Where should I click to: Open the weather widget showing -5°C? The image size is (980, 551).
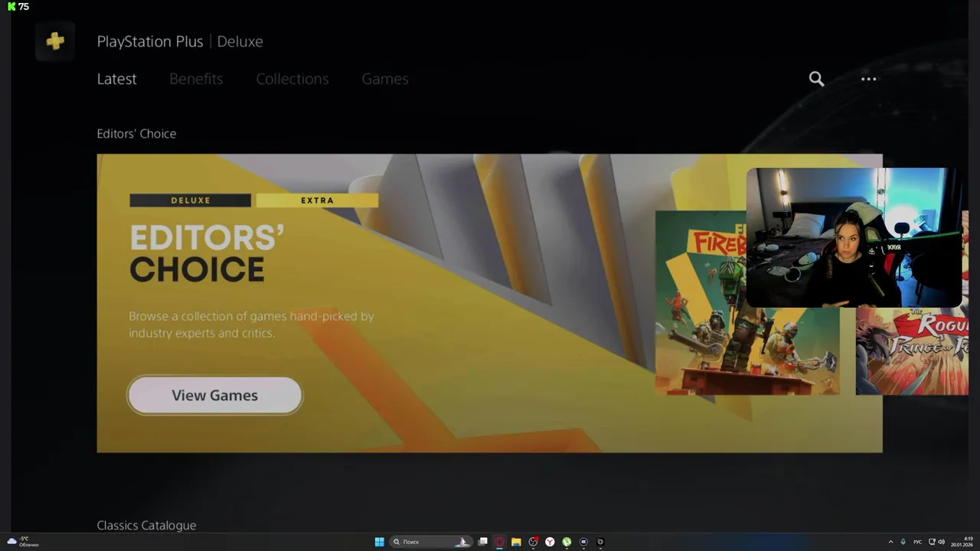tap(23, 542)
